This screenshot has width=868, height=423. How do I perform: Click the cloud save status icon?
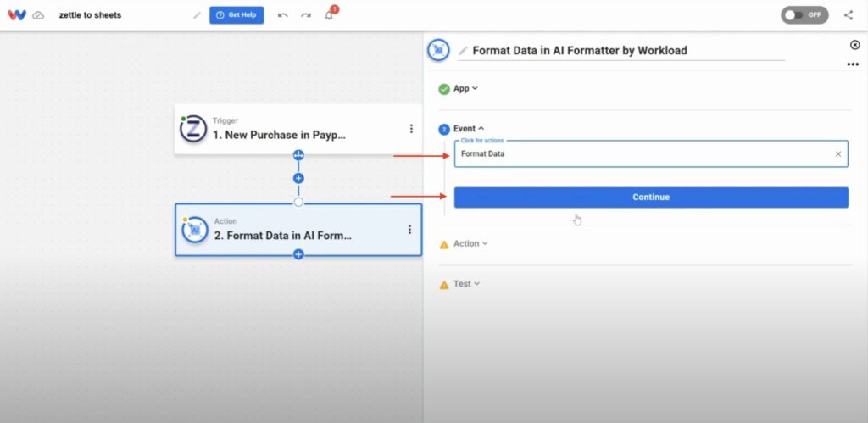point(38,15)
